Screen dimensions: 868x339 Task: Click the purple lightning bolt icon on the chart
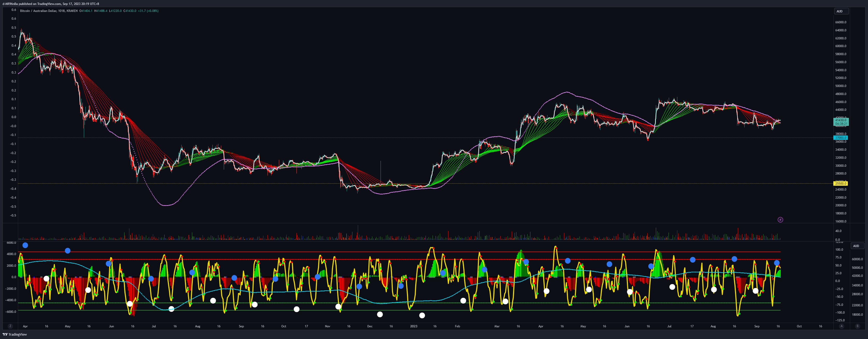tap(780, 220)
